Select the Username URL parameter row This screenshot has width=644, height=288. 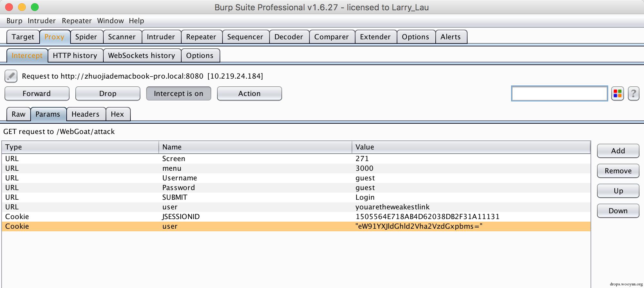pos(179,178)
